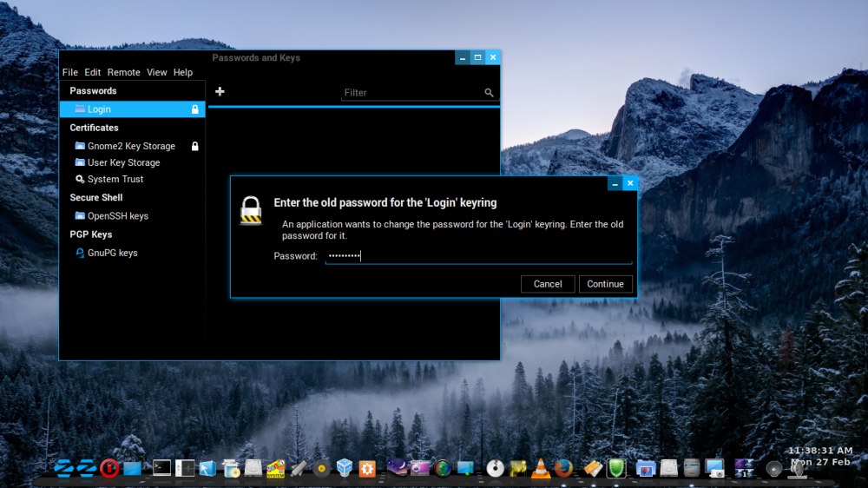
Task: Launch VLC media player from the dock
Action: [541, 468]
